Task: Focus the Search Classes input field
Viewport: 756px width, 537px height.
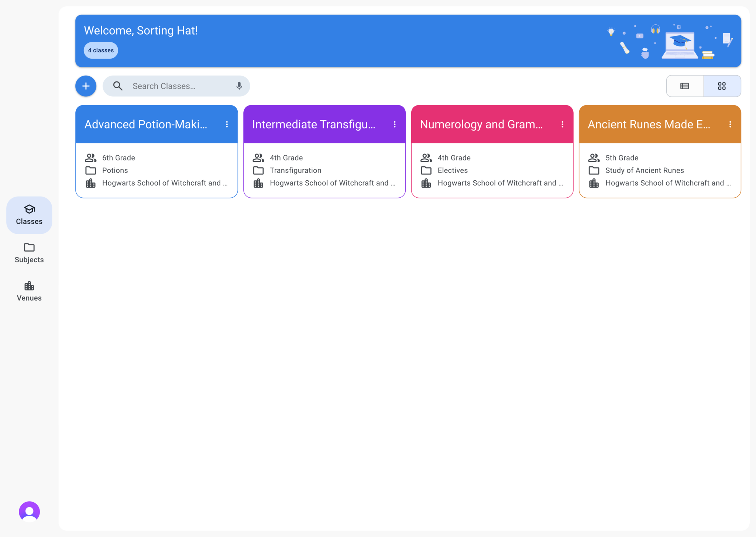Action: click(x=177, y=86)
